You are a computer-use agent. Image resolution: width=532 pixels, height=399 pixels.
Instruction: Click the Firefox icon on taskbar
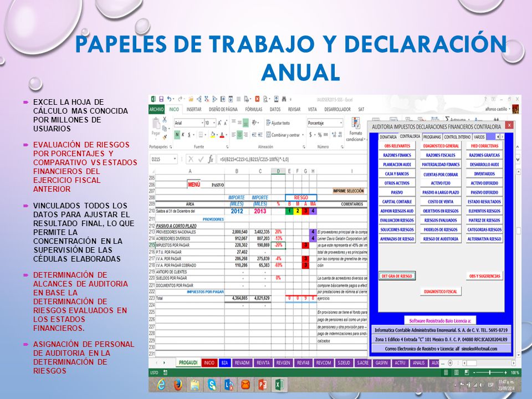click(178, 385)
